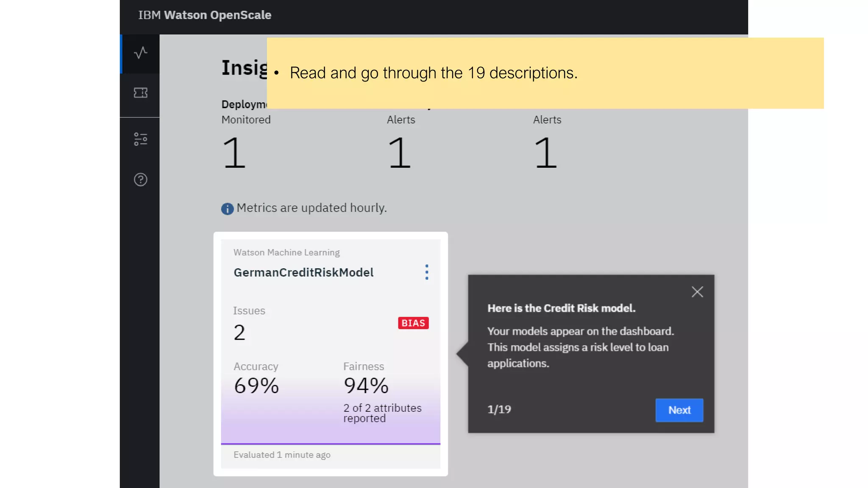The height and width of the screenshot is (488, 868).
Task: Open the GermanCreditRiskModel tile title
Action: point(303,272)
